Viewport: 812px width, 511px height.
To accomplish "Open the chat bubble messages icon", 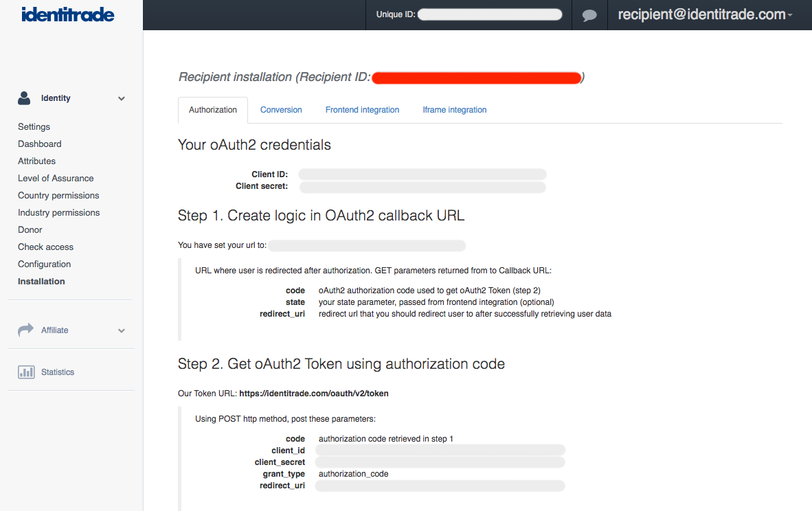I will (x=589, y=15).
